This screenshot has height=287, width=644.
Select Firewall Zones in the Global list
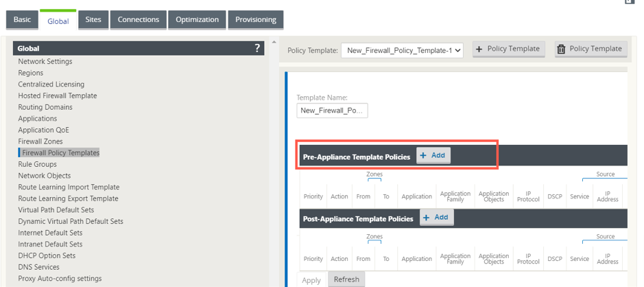click(x=40, y=141)
